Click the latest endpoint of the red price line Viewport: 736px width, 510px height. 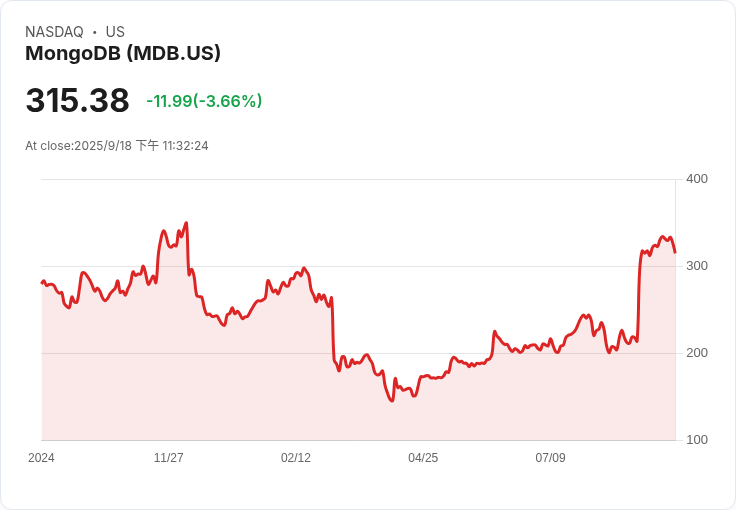coord(675,252)
